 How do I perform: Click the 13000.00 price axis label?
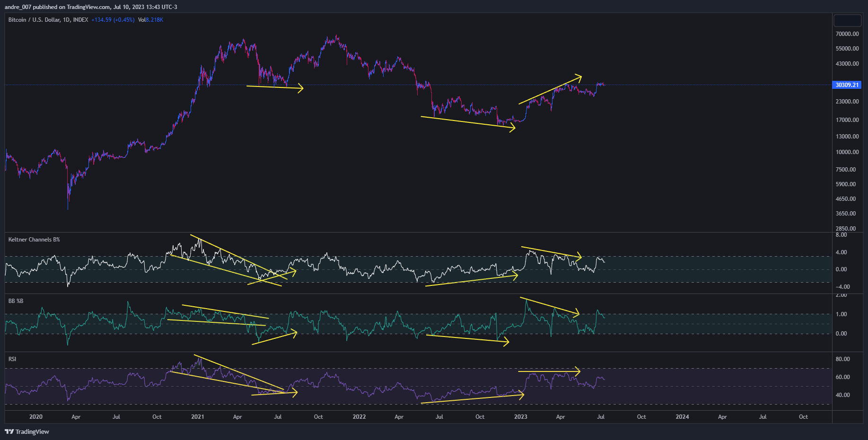pyautogui.click(x=847, y=137)
